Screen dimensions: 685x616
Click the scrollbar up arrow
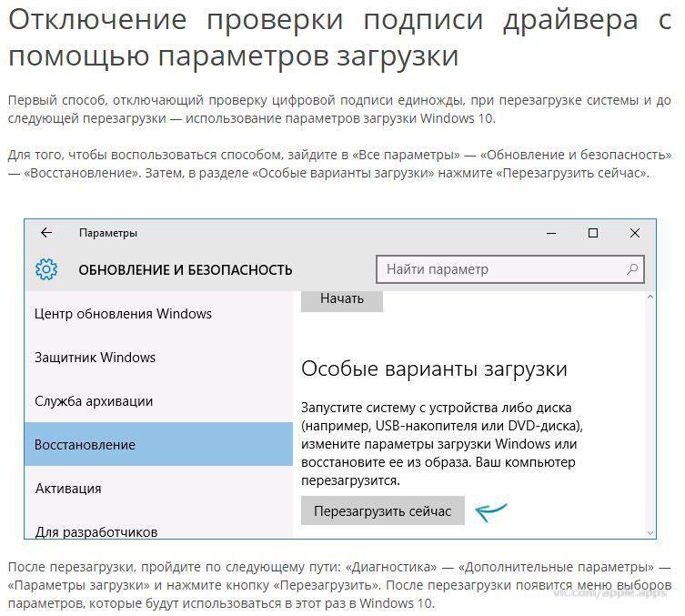pyautogui.click(x=650, y=298)
